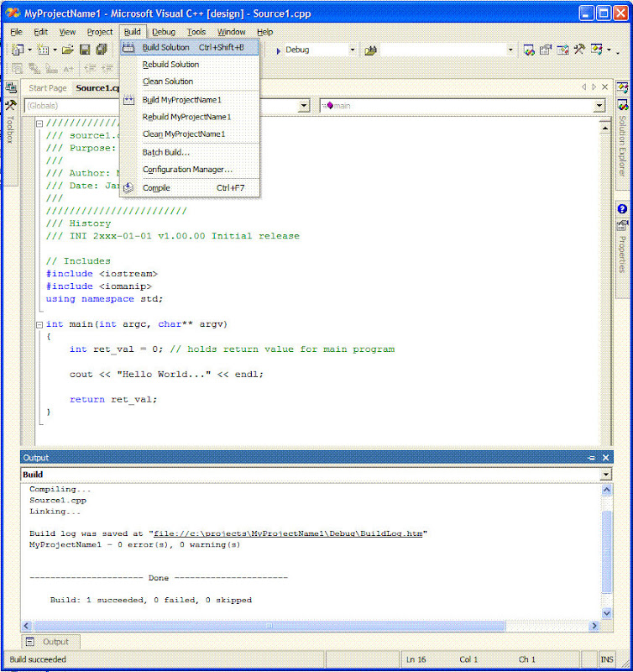Click the editor vertical scroll up arrow
Viewport: 633px width, 672px height.
pos(604,128)
